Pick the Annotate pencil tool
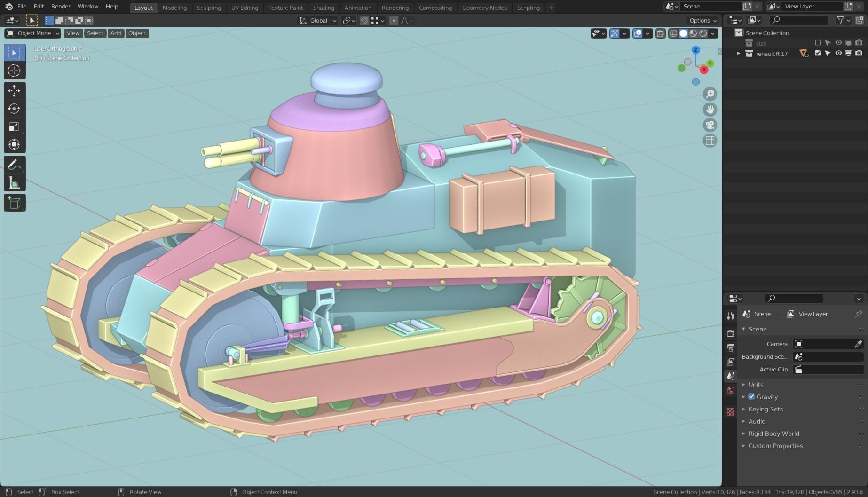Screen dimensions: 868x497 pyautogui.click(x=14, y=165)
